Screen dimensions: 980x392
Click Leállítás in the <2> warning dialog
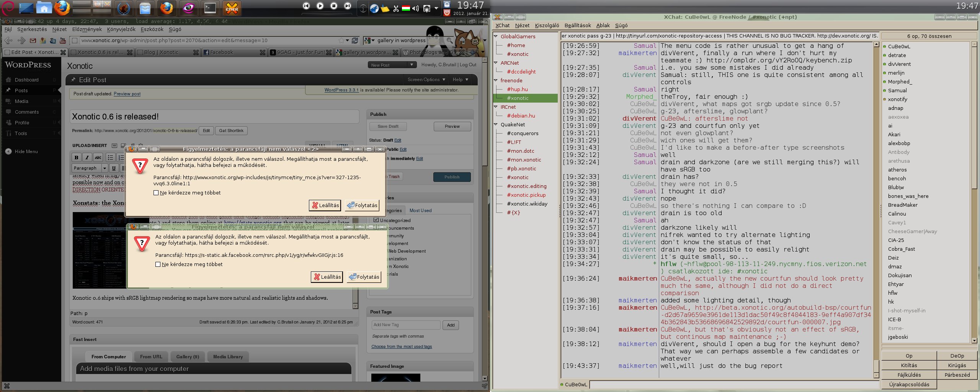click(325, 205)
